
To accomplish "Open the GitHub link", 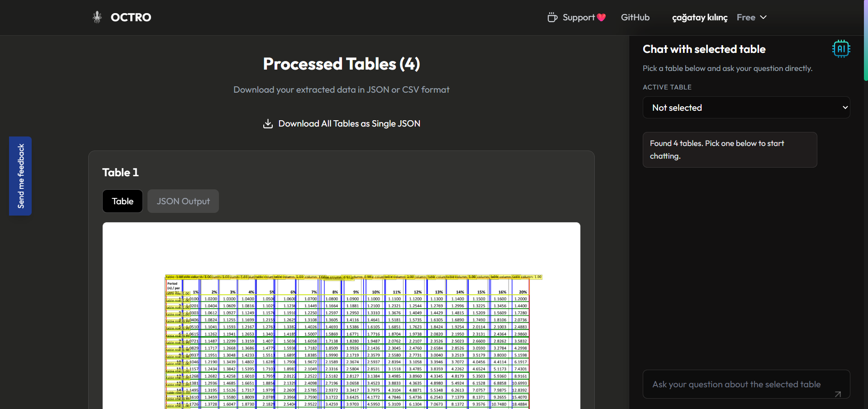I will coord(635,17).
